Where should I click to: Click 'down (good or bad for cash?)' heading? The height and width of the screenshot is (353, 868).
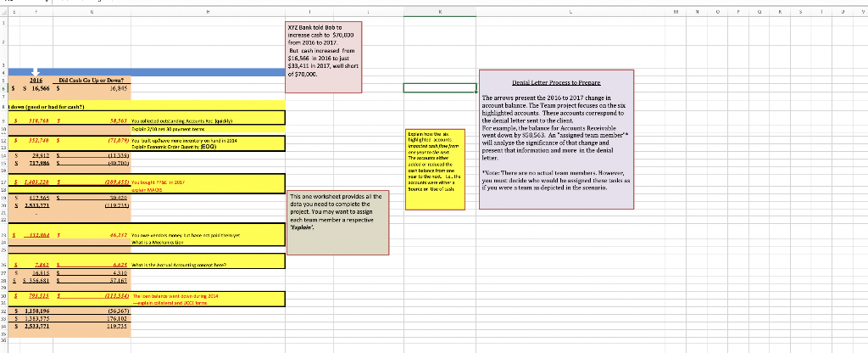point(47,105)
